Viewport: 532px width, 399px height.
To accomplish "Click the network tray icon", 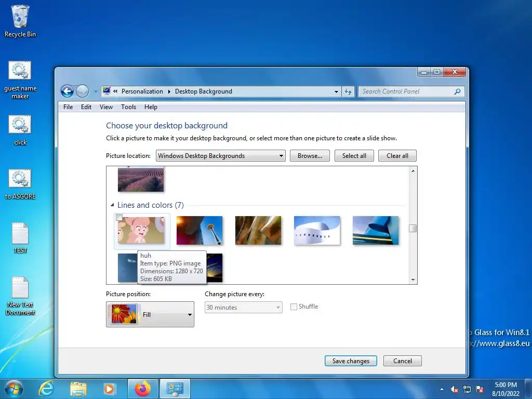I will pos(467,390).
